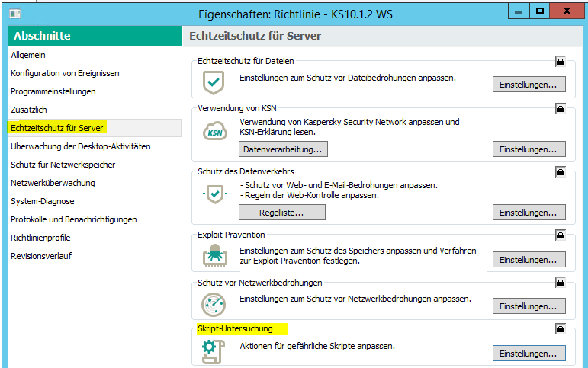Toggle lock for Echtzeitschutz für Dateien

point(560,61)
